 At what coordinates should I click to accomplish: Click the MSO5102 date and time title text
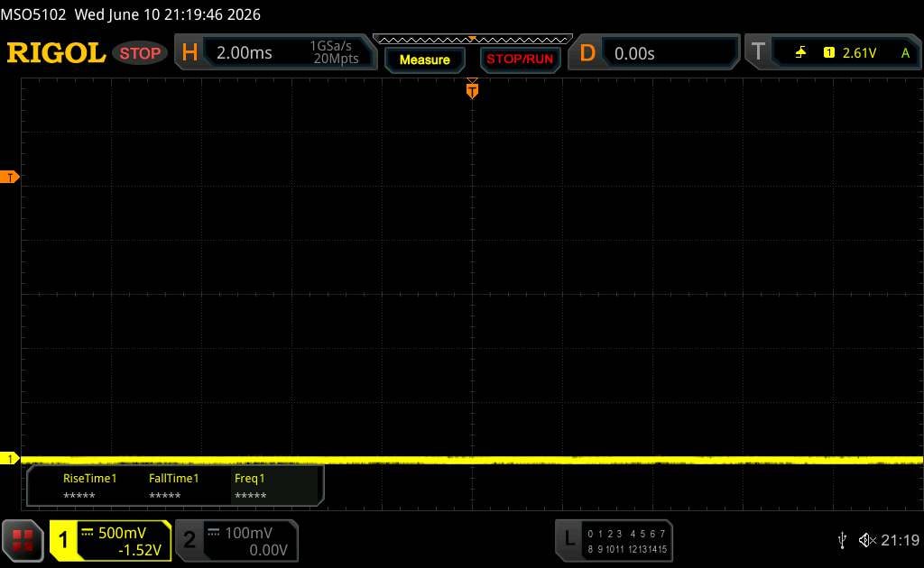(130, 14)
